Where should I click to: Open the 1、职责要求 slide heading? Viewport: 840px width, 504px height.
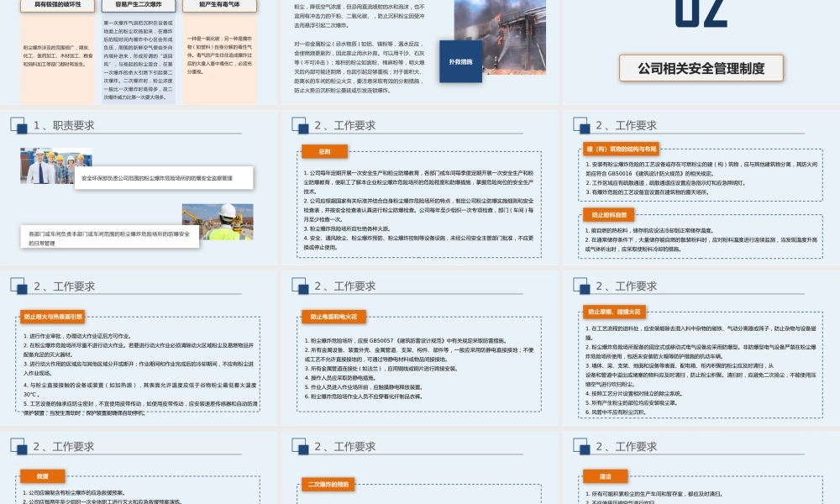(64, 125)
